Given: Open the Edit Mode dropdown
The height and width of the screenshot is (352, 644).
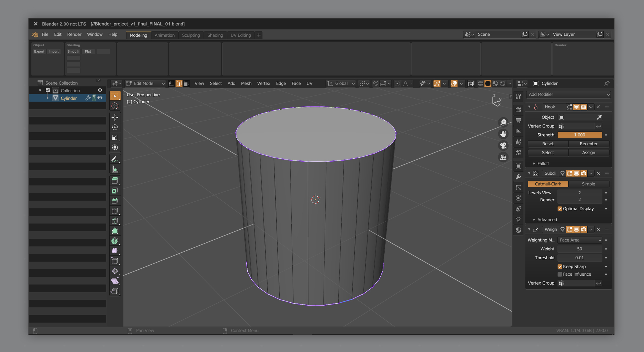Looking at the screenshot, I should (145, 83).
